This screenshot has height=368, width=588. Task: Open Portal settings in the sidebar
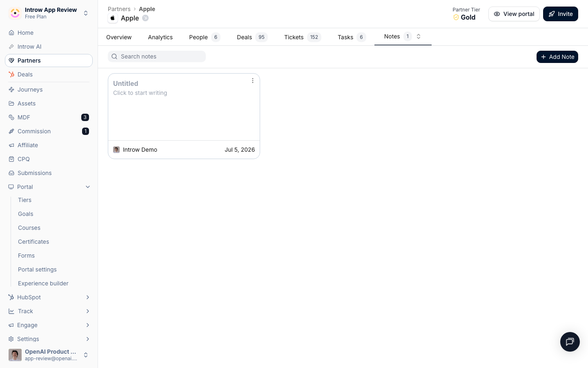point(38,269)
